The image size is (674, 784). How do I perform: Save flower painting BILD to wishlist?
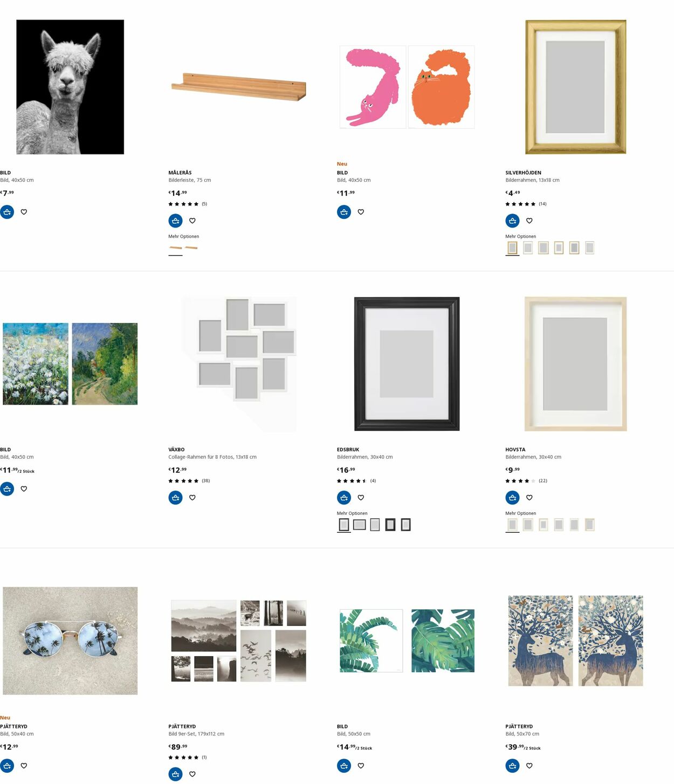click(x=24, y=489)
